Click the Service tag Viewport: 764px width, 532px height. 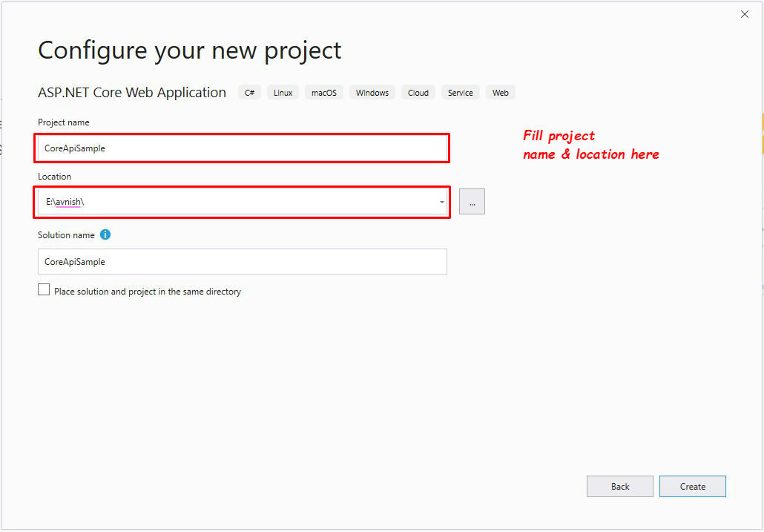[x=461, y=93]
